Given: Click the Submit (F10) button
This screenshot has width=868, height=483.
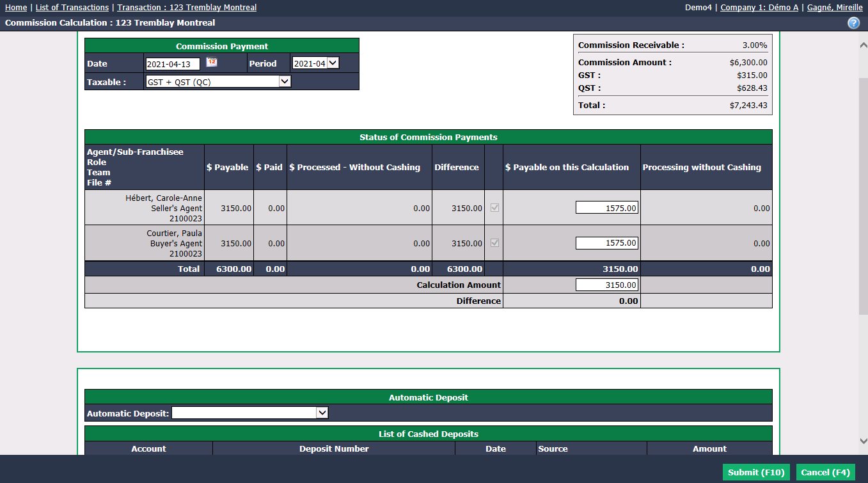Looking at the screenshot, I should (x=756, y=472).
